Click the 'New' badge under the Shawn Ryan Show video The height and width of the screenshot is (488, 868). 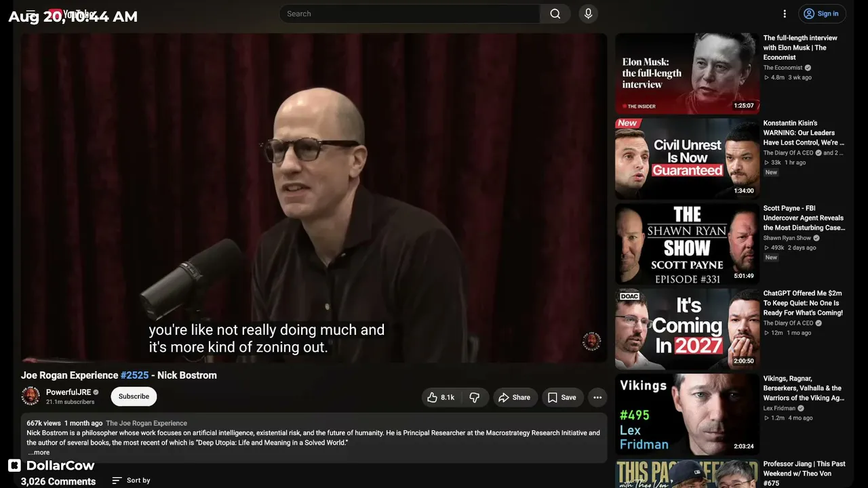[x=771, y=258]
